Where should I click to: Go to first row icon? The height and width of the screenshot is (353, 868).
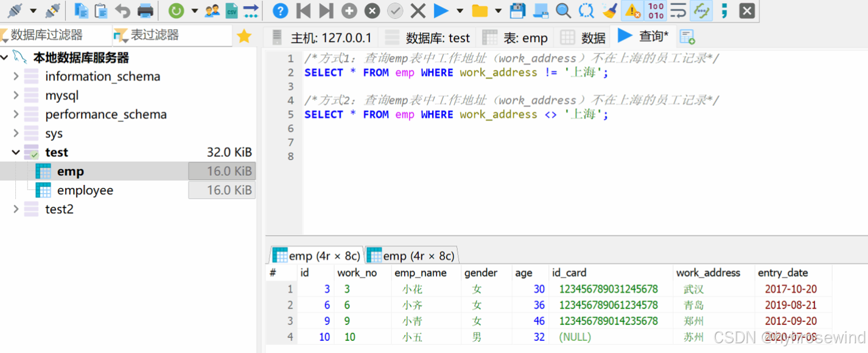click(303, 10)
